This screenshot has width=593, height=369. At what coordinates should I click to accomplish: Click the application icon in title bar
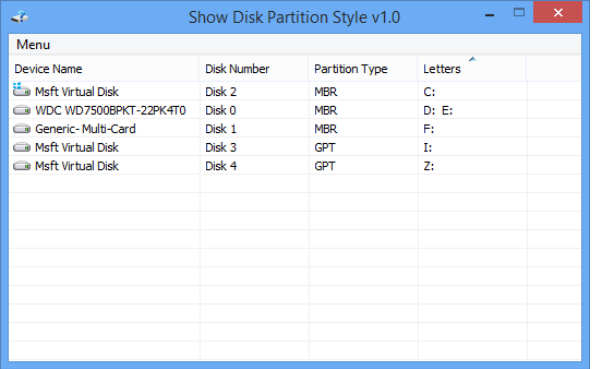click(x=20, y=17)
